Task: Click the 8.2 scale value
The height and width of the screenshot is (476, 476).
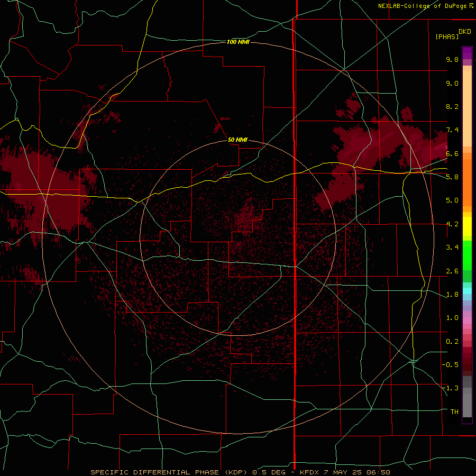Action: 452,106
